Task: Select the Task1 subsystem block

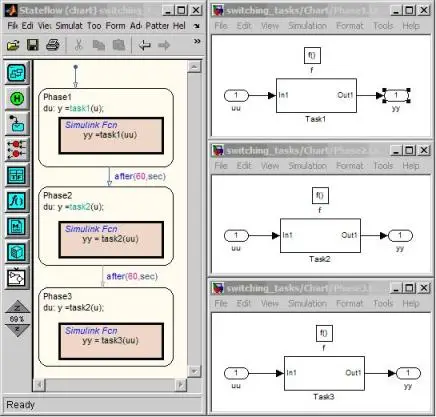Action: pos(316,96)
